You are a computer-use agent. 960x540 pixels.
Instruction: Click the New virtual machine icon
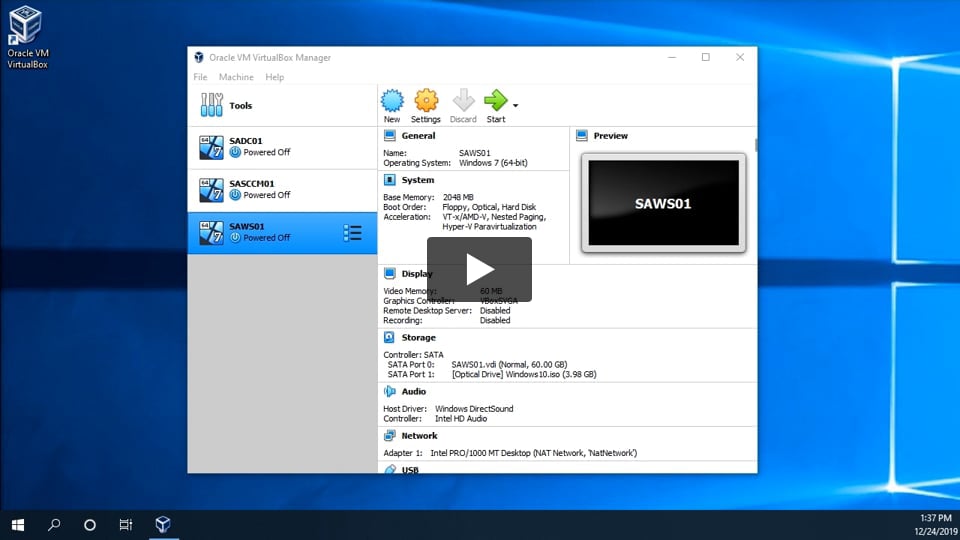(x=392, y=101)
